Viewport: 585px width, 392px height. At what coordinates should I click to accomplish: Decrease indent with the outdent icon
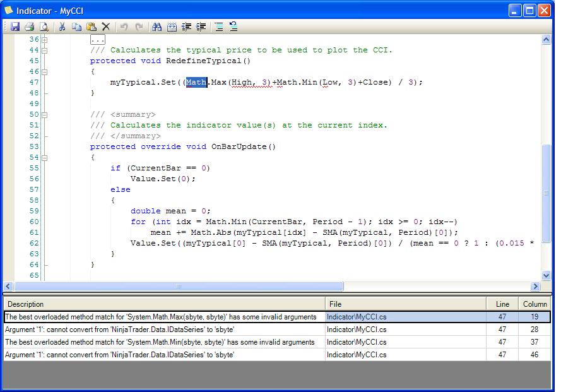click(186, 27)
